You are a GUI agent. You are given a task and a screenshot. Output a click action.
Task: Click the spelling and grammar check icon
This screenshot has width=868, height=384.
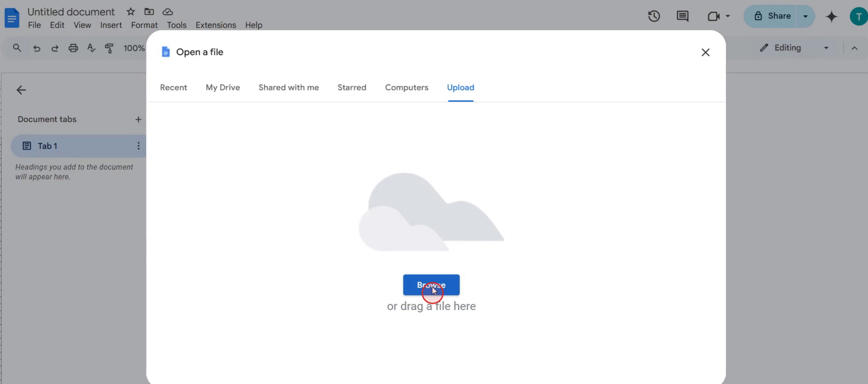coord(91,48)
